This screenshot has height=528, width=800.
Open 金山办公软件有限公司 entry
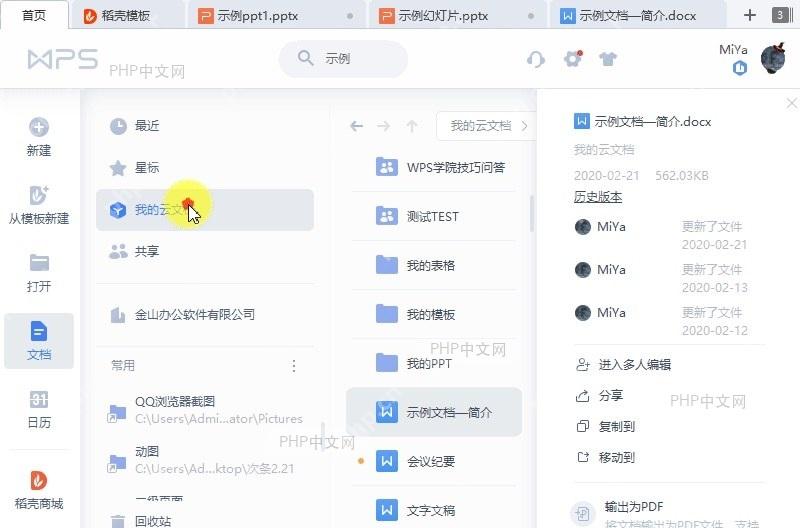tap(205, 315)
